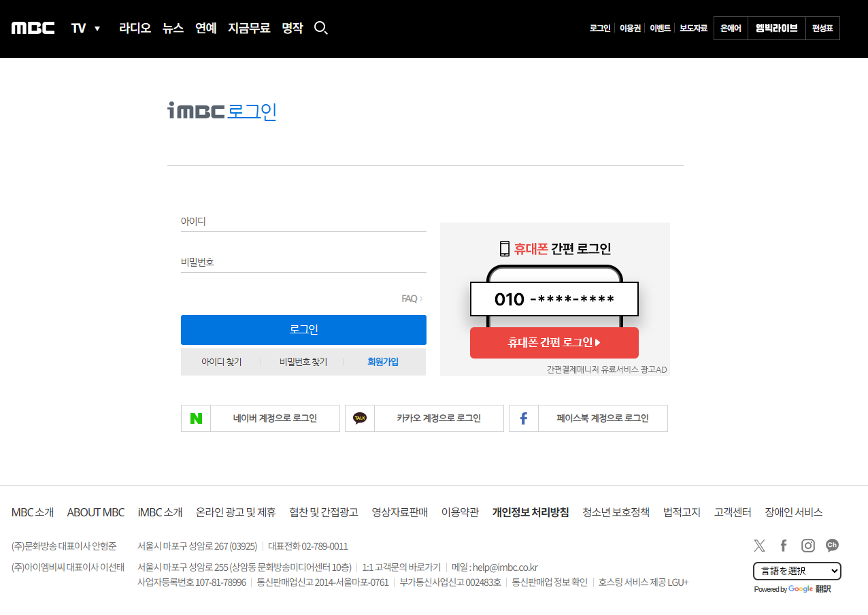Click the Naver N logo icon
The width and height of the screenshot is (868, 615).
point(196,418)
